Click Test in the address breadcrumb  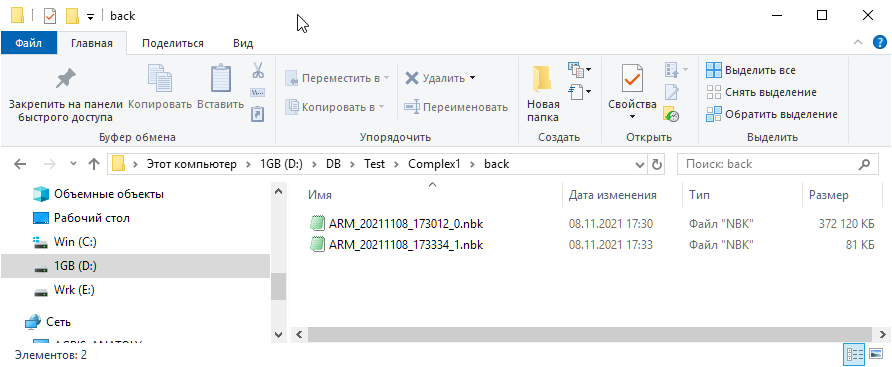pyautogui.click(x=374, y=164)
